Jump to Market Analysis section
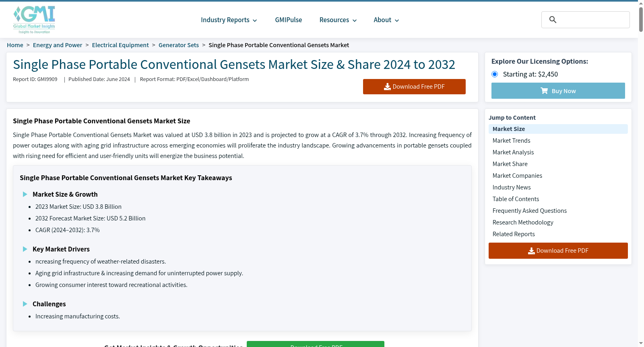Screen dimensions: 644x347 coord(513,152)
